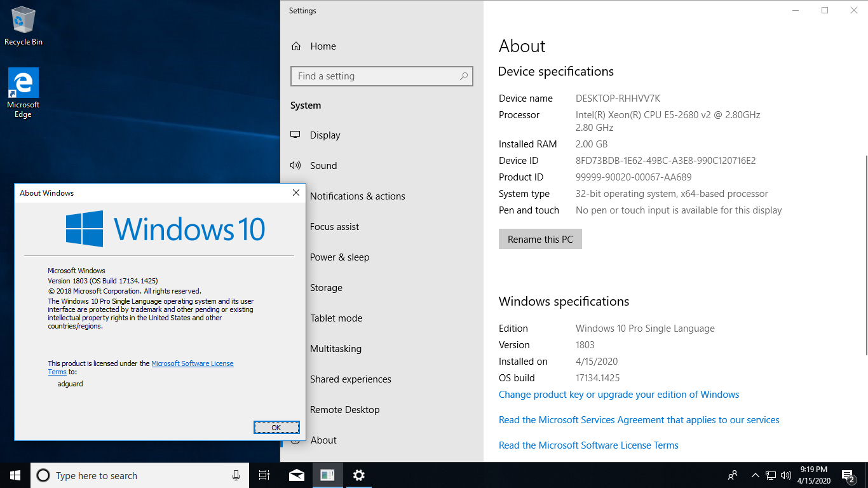This screenshot has width=868, height=488.
Task: Click the Display label in sidebar
Action: point(325,135)
